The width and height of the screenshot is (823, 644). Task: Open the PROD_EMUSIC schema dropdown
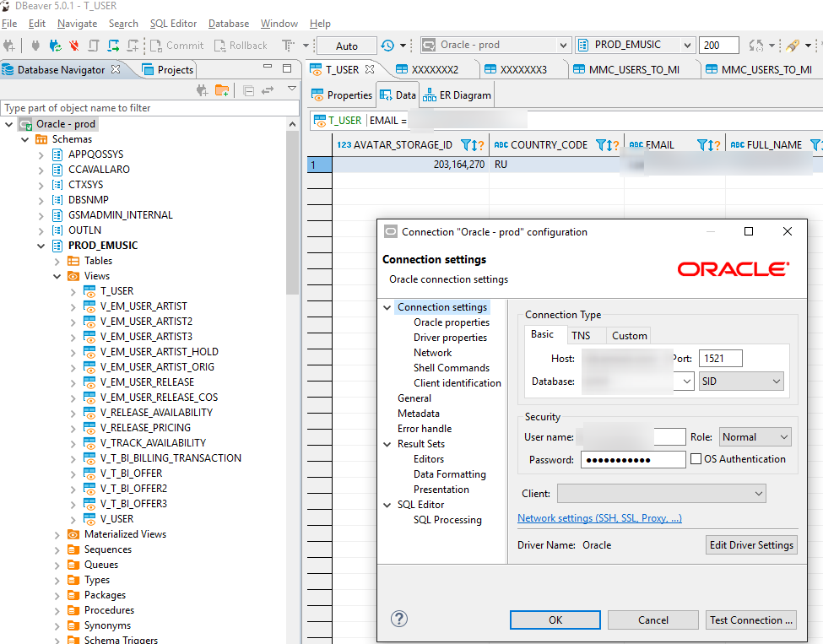click(x=687, y=45)
